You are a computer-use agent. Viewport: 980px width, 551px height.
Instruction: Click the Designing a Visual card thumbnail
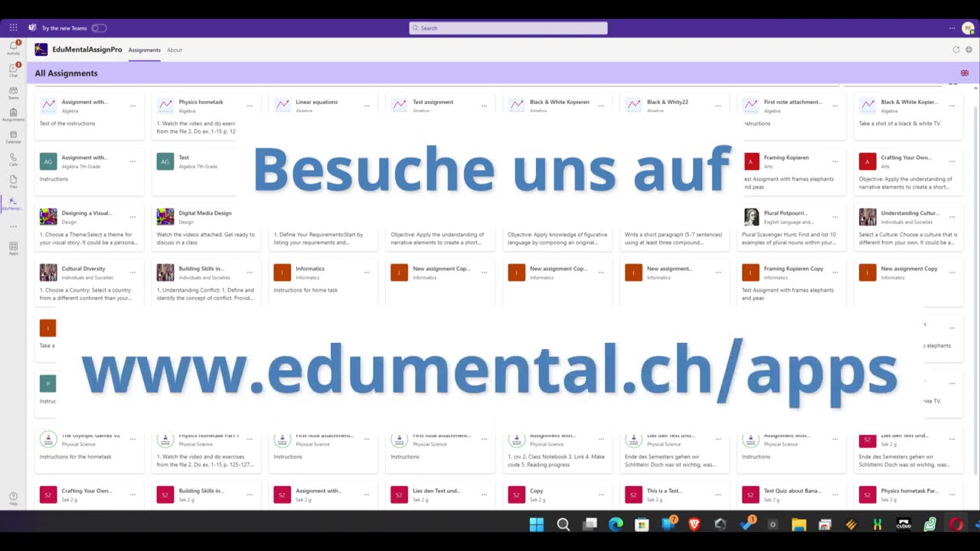48,217
